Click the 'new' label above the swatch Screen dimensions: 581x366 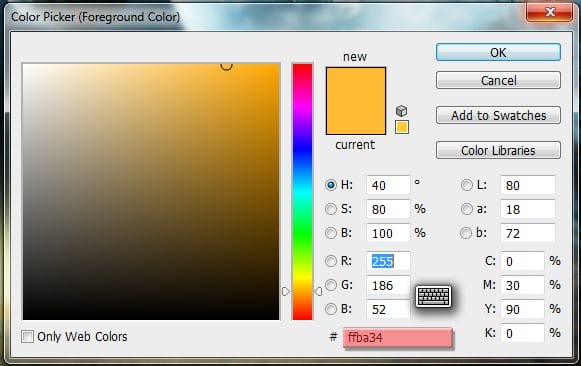point(355,57)
